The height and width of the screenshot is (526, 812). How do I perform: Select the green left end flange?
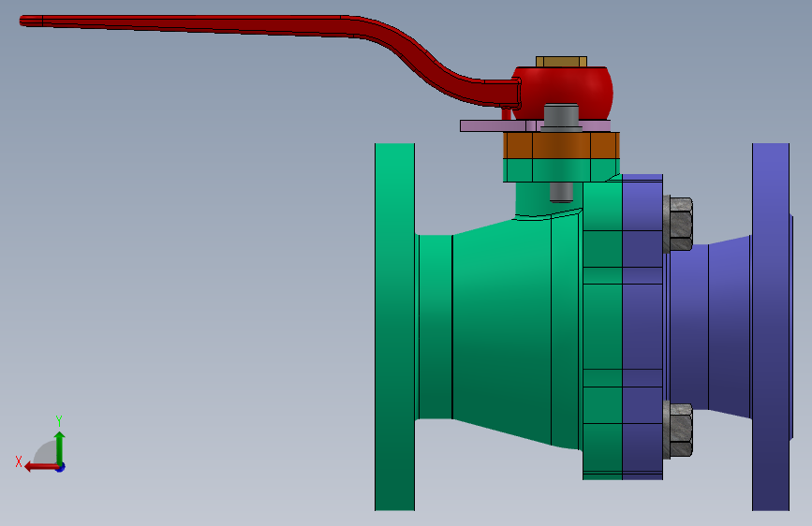pos(394,327)
